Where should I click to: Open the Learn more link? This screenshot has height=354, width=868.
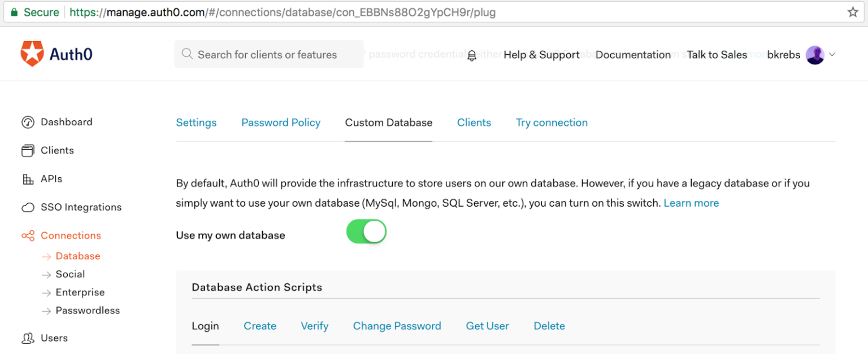691,203
